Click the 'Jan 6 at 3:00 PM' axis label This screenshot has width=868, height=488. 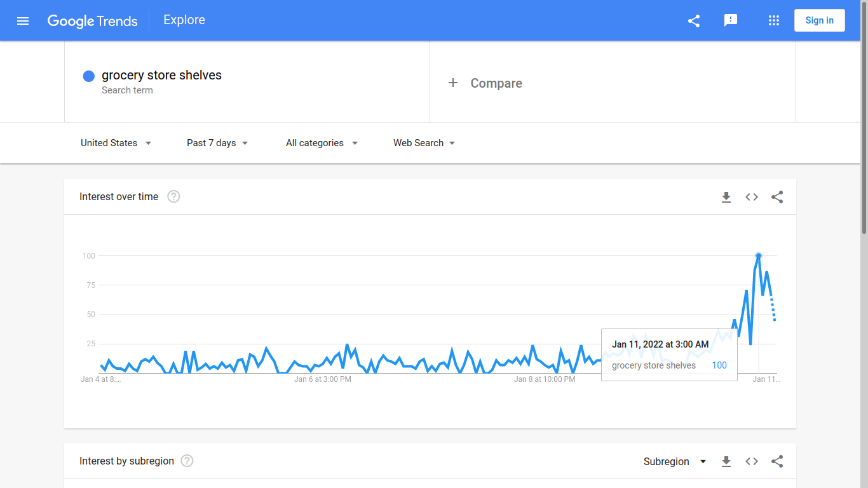click(x=323, y=379)
